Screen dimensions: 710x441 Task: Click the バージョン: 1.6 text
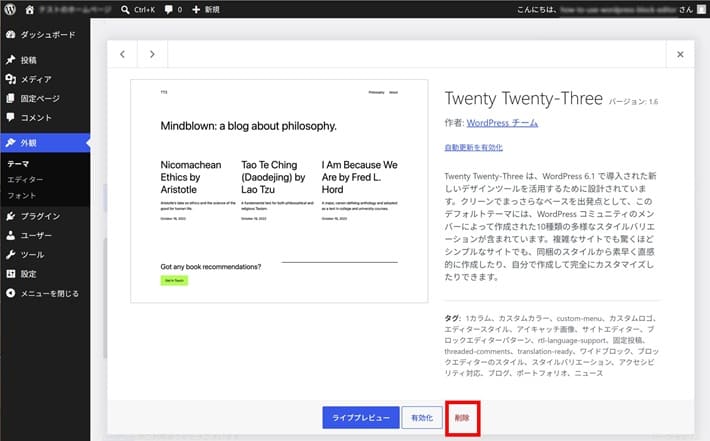pos(633,101)
